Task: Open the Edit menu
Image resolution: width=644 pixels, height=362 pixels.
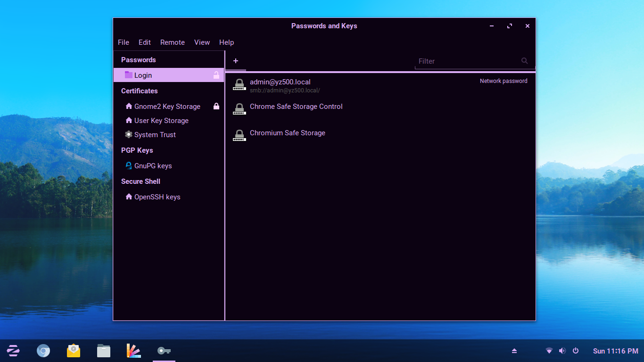Action: (145, 42)
